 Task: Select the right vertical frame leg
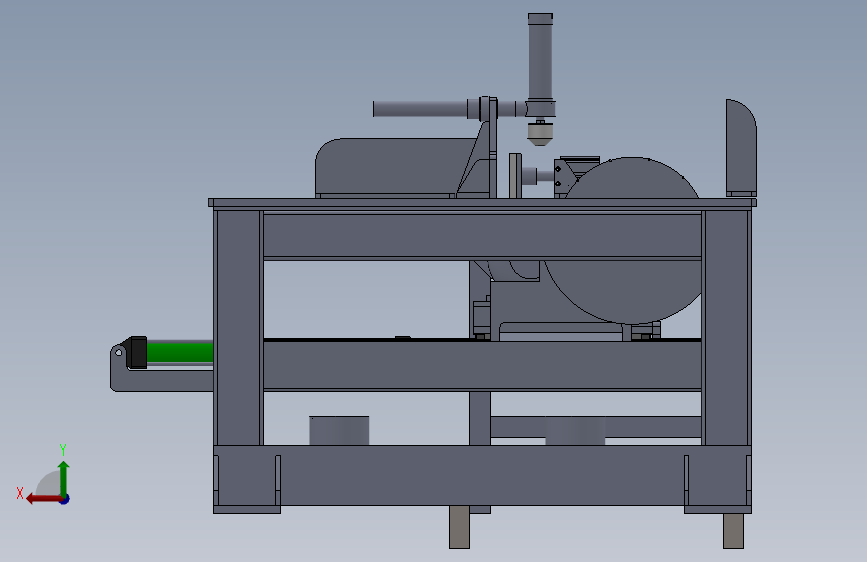pyautogui.click(x=727, y=327)
